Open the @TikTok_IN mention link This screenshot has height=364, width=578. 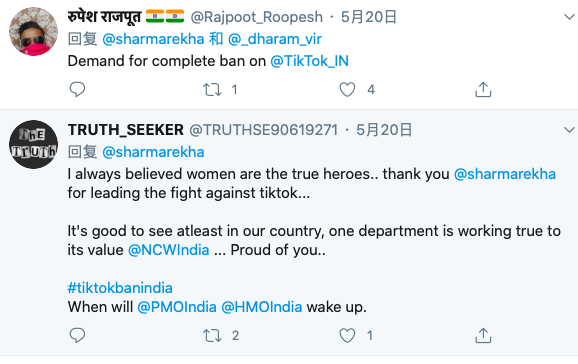309,61
